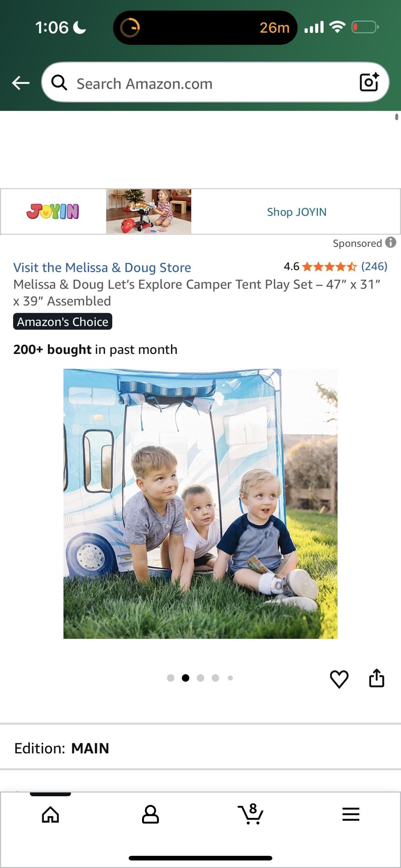
Task: Open the camper tent product photo
Action: pyautogui.click(x=200, y=504)
